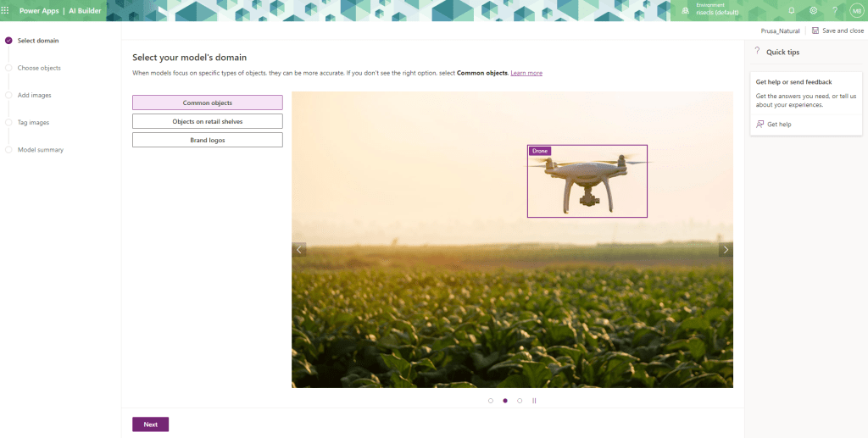Open the Learn more link

click(x=526, y=74)
